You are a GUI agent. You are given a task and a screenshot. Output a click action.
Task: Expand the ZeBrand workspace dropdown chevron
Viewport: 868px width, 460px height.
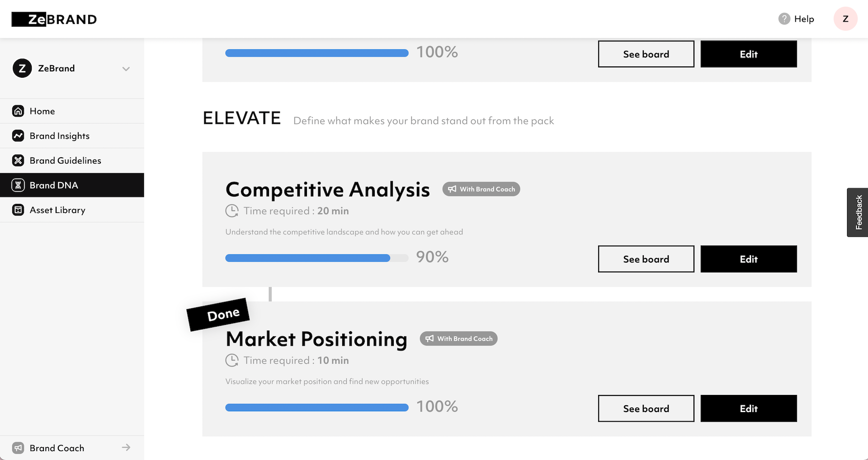[x=126, y=69]
